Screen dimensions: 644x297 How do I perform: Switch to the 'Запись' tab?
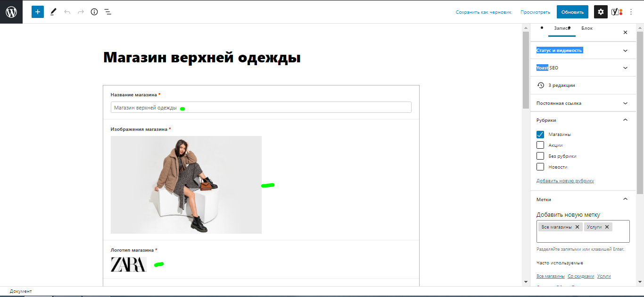pyautogui.click(x=562, y=28)
